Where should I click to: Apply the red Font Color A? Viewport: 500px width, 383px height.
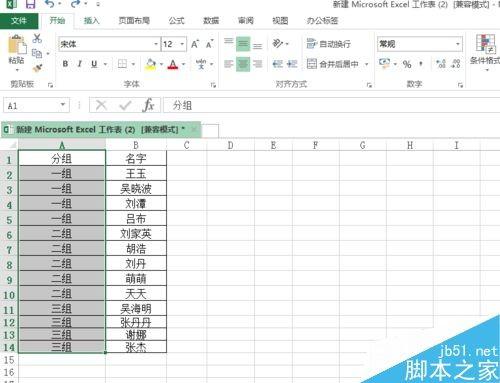tap(173, 64)
